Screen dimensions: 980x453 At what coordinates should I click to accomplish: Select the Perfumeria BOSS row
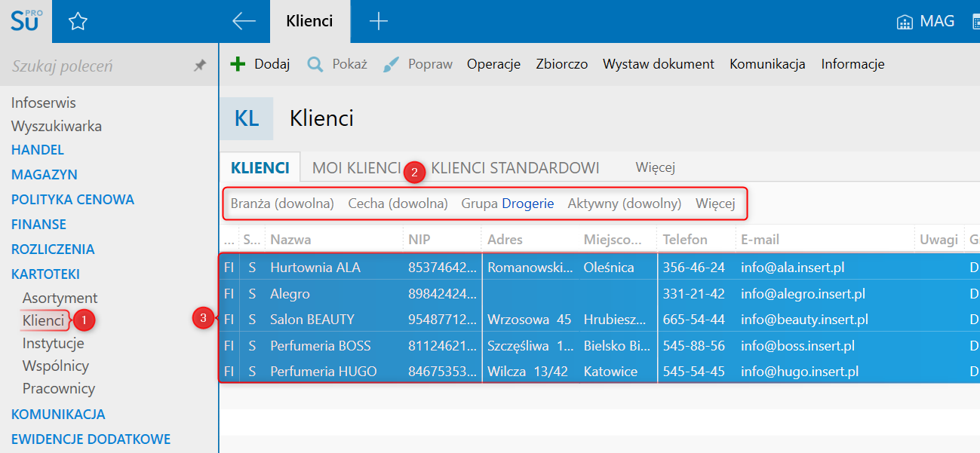coord(600,345)
